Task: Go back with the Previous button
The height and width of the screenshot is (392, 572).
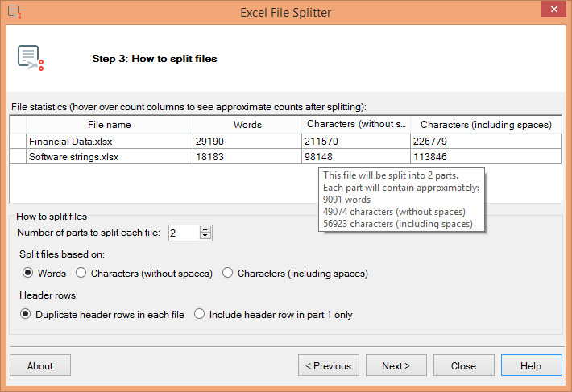Action: pyautogui.click(x=328, y=365)
